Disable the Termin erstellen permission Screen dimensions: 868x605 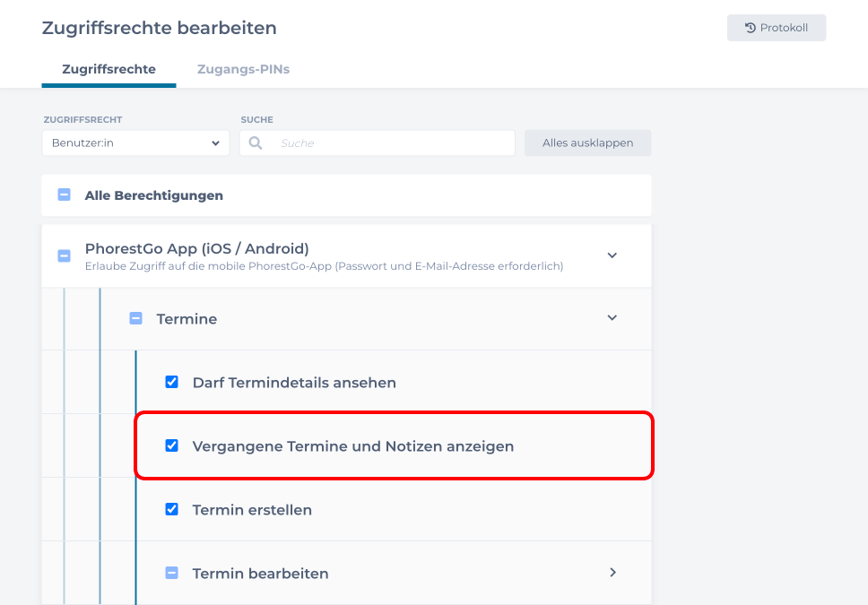tap(172, 509)
